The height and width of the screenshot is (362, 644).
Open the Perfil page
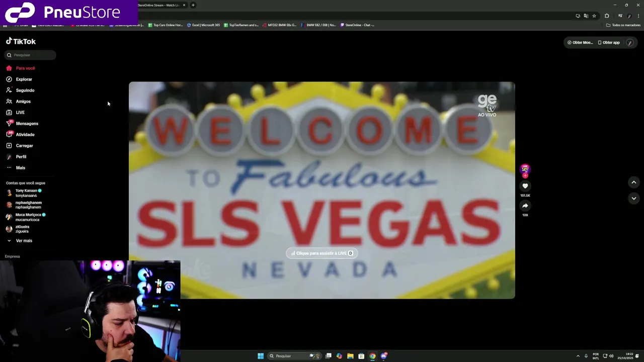coord(16,157)
